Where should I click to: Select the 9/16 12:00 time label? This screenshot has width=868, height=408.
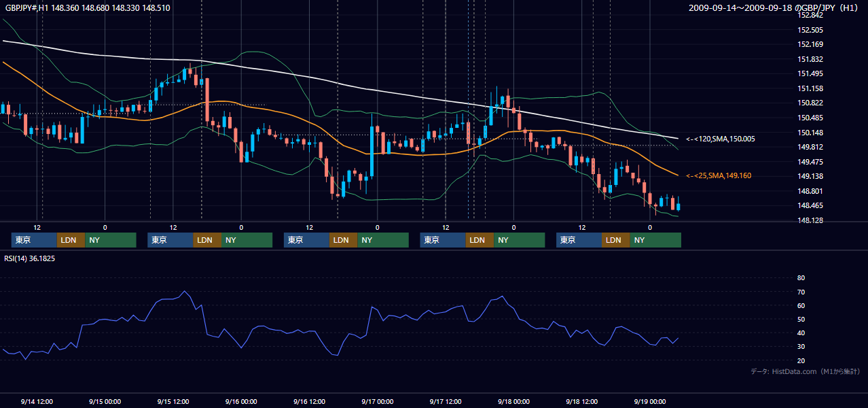point(309,401)
